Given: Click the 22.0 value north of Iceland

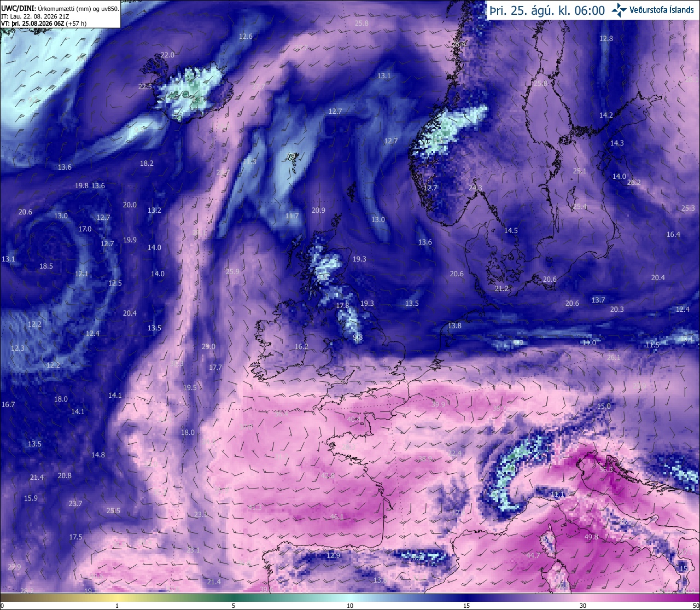Looking at the screenshot, I should 167,55.
